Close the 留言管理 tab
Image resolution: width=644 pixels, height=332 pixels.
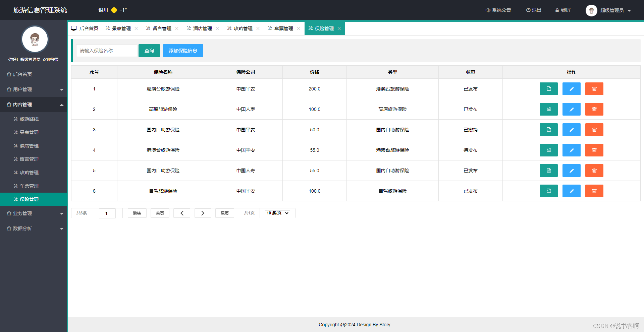[x=177, y=28]
